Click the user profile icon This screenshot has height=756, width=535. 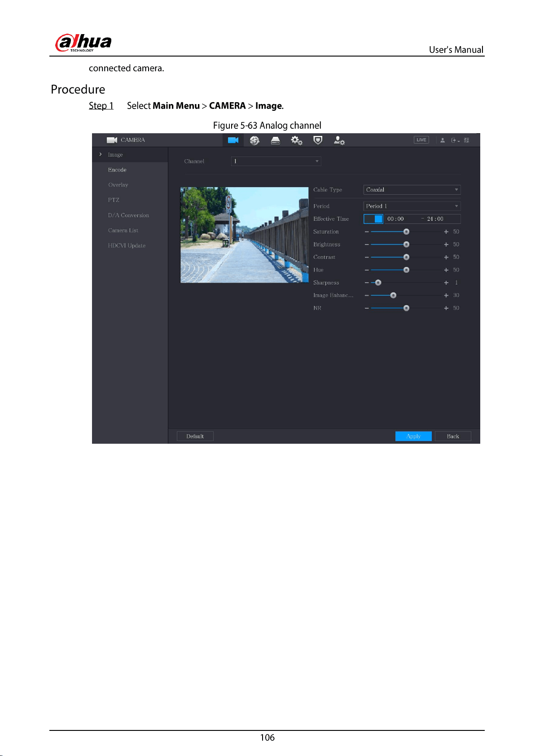coord(443,140)
